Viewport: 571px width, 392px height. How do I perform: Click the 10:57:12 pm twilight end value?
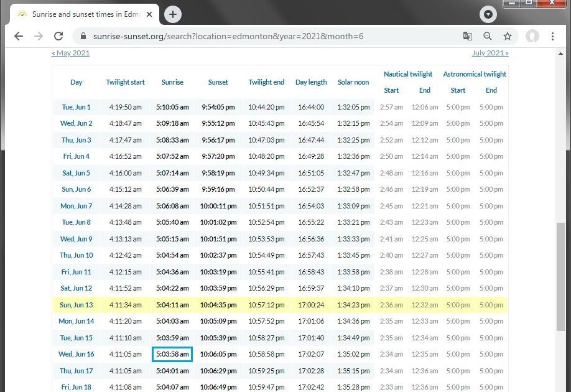266,305
